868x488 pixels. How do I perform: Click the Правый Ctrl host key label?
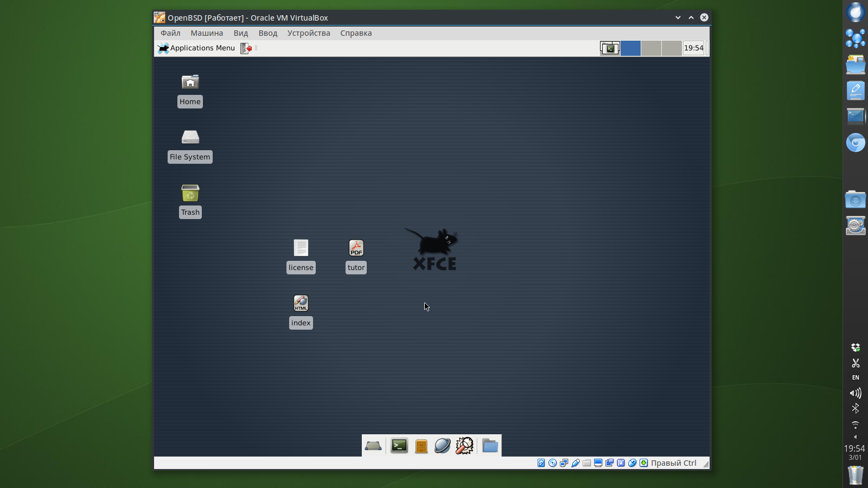[674, 463]
